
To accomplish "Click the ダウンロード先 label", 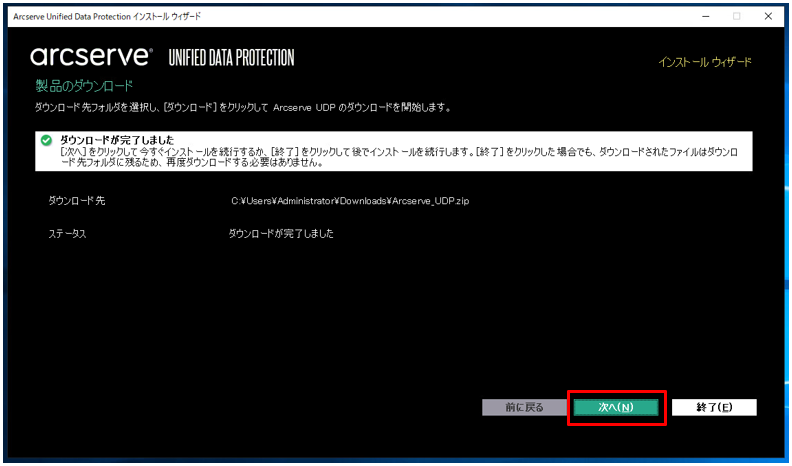I will coord(77,201).
